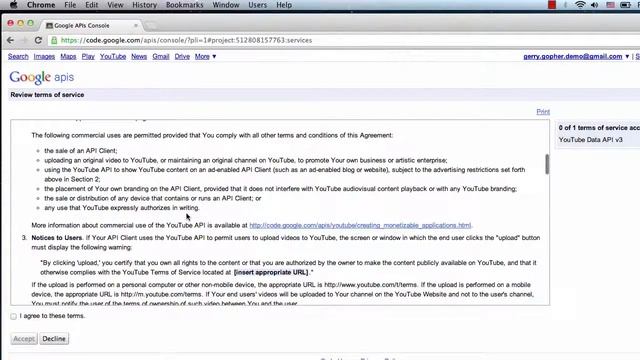Open the Window menu

pyautogui.click(x=226, y=5)
